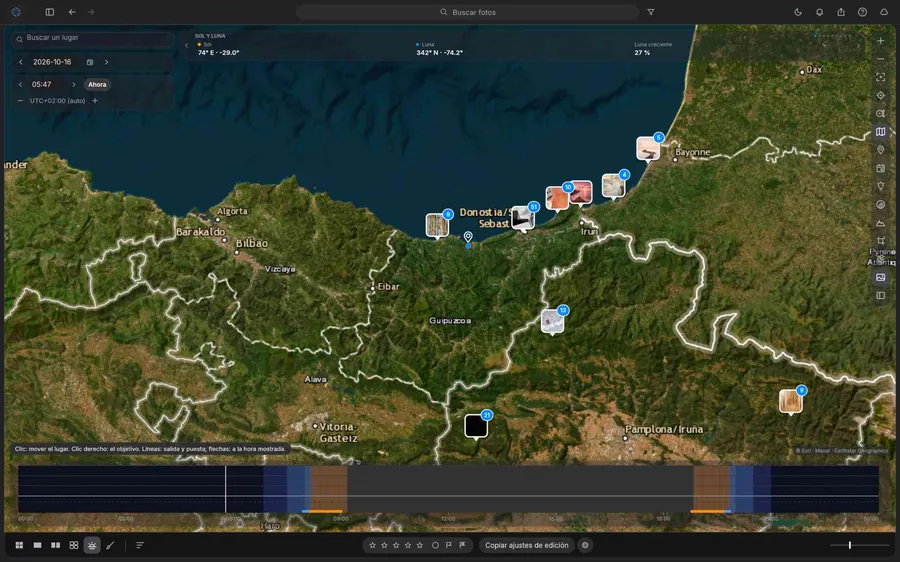The width and height of the screenshot is (900, 562).
Task: Toggle the sidebar panel icon in the top bar
Action: (50, 12)
